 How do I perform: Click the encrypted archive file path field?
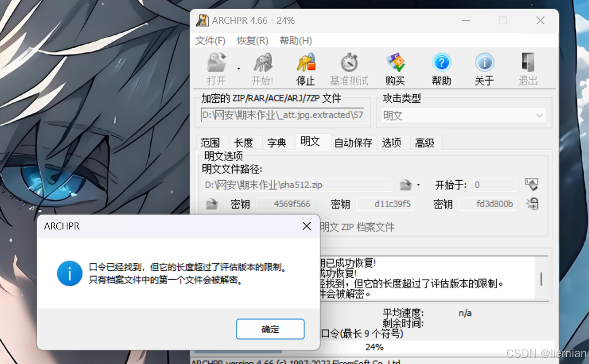[283, 115]
